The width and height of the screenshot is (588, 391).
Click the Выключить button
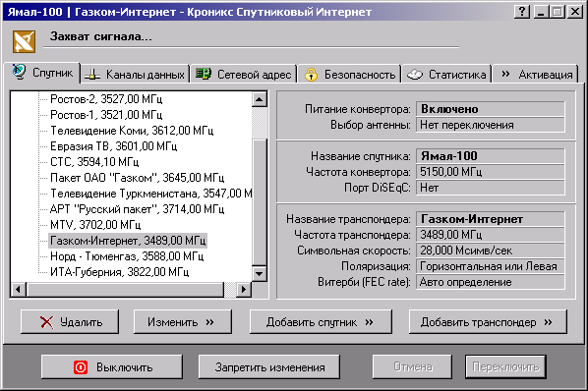point(112,367)
